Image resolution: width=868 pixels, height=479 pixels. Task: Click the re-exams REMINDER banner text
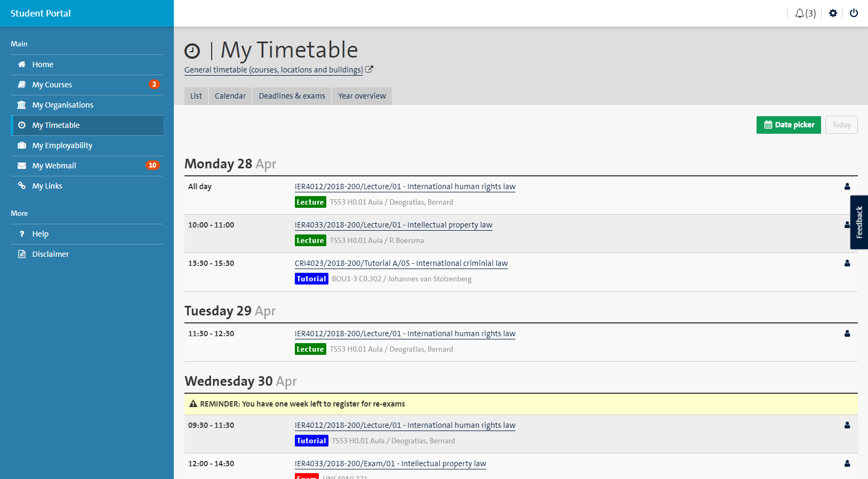point(302,404)
